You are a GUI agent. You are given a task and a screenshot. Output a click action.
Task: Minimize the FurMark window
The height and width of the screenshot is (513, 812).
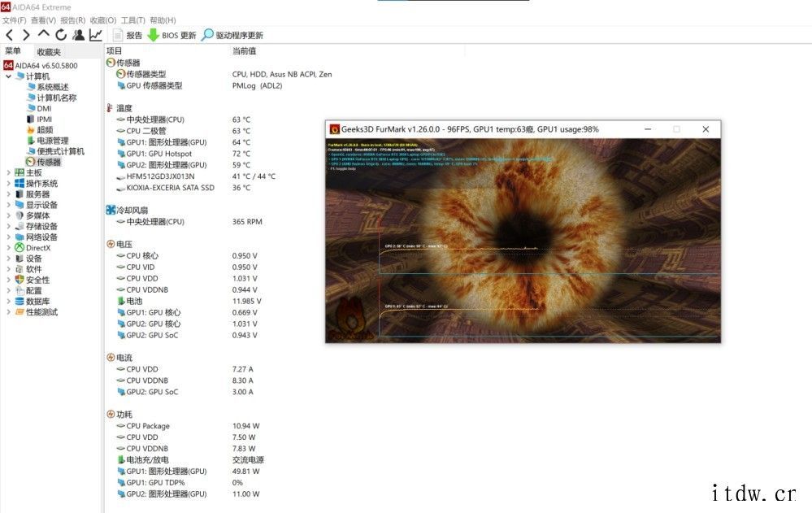click(x=648, y=129)
